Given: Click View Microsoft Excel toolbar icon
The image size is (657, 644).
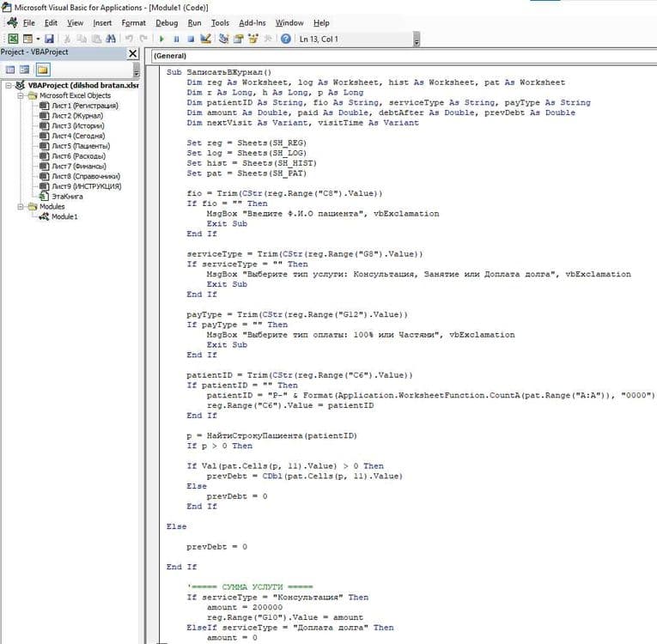Looking at the screenshot, I should (13, 39).
